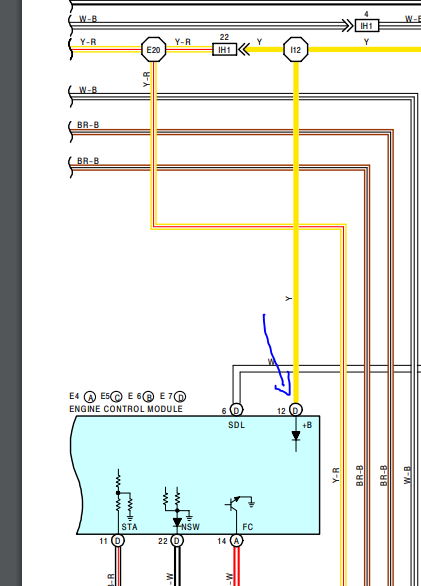Screen dimensions: 421x586
Task: Click the circled A next to E4
Action: click(90, 397)
